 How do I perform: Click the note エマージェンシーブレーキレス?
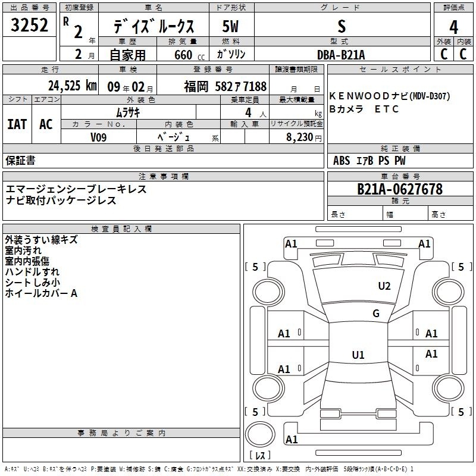point(76,189)
